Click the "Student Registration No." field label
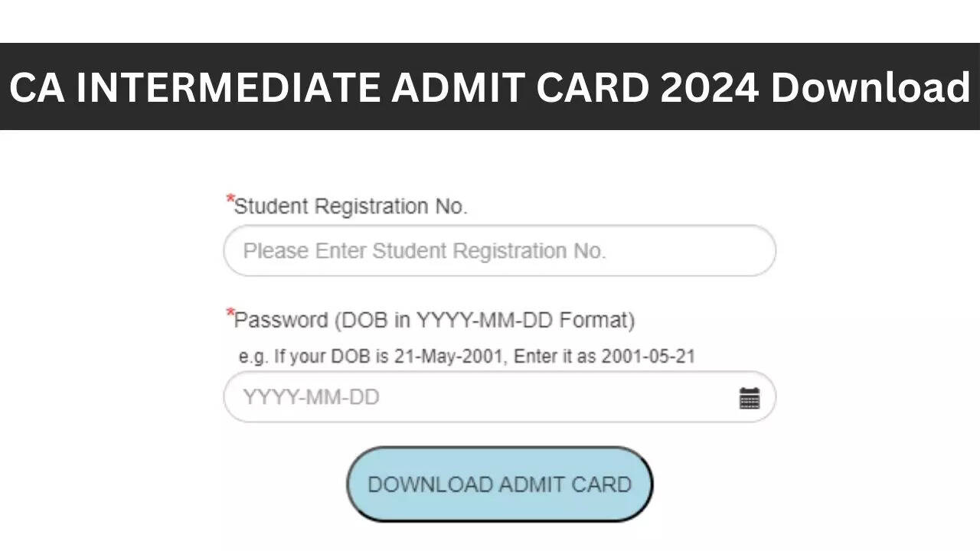Screen dimensions: 980x551 (x=351, y=207)
